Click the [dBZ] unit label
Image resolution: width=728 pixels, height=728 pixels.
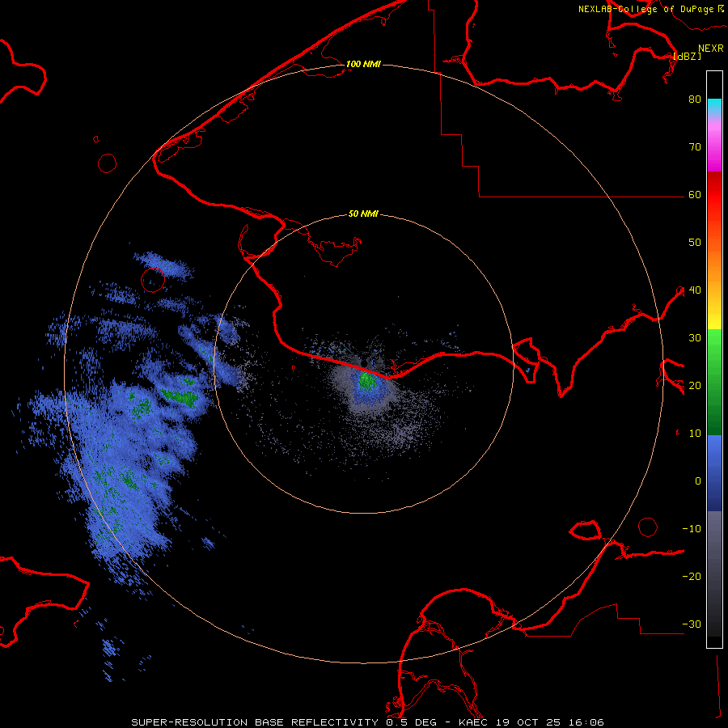coord(688,56)
